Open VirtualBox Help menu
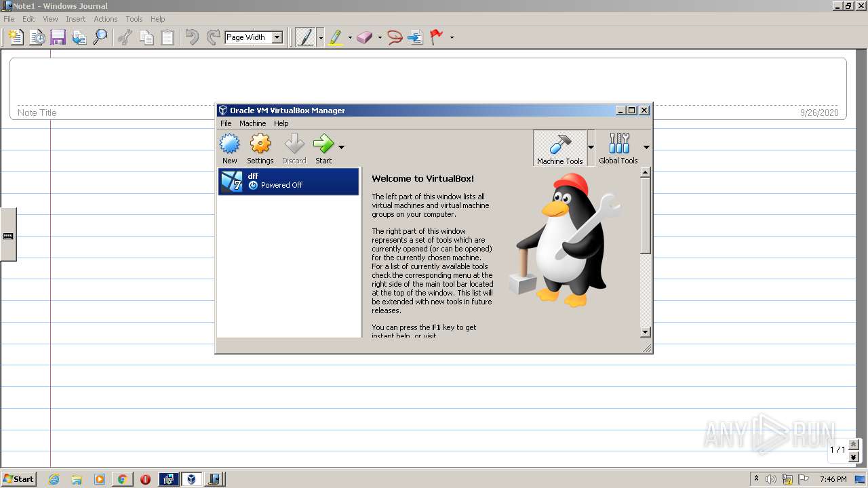Screen dimensions: 868x488 click(x=281, y=123)
